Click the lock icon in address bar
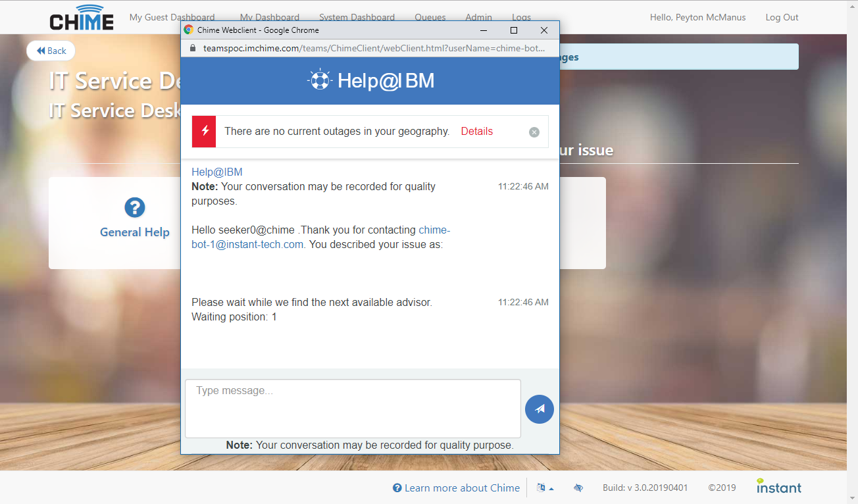858x504 pixels. pos(193,48)
